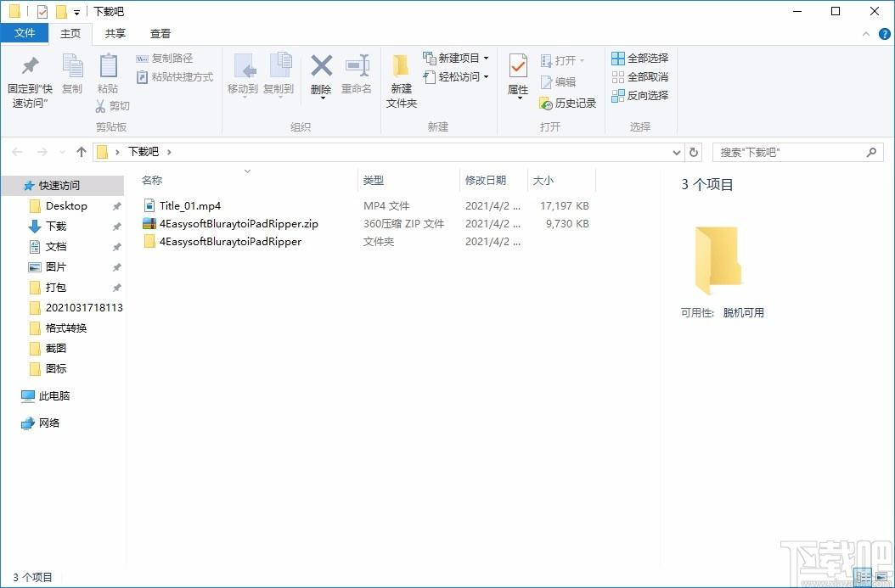Open the Properties checkmark icon
This screenshot has width=895, height=588.
click(518, 66)
